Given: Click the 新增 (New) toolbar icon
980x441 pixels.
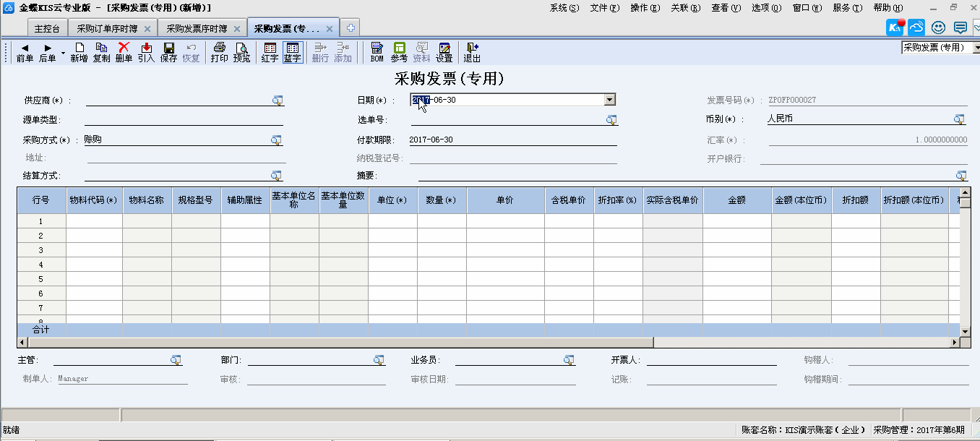Looking at the screenshot, I should click(79, 52).
